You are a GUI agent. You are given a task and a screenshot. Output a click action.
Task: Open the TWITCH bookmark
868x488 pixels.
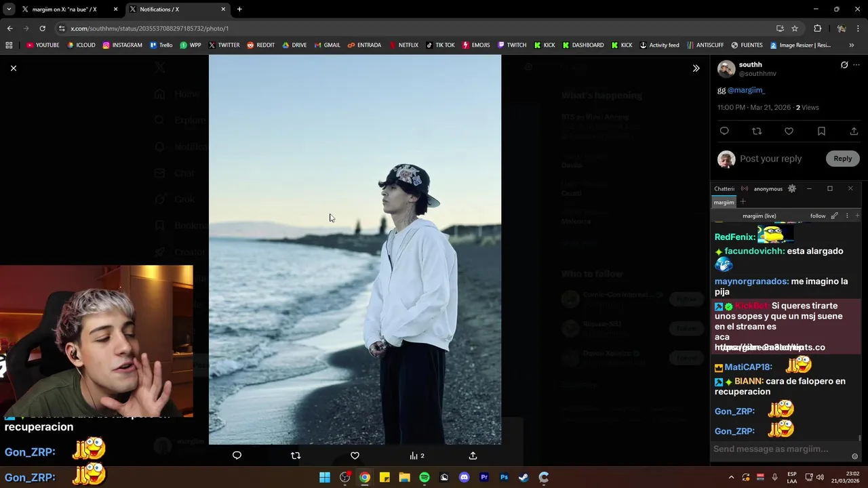click(511, 45)
